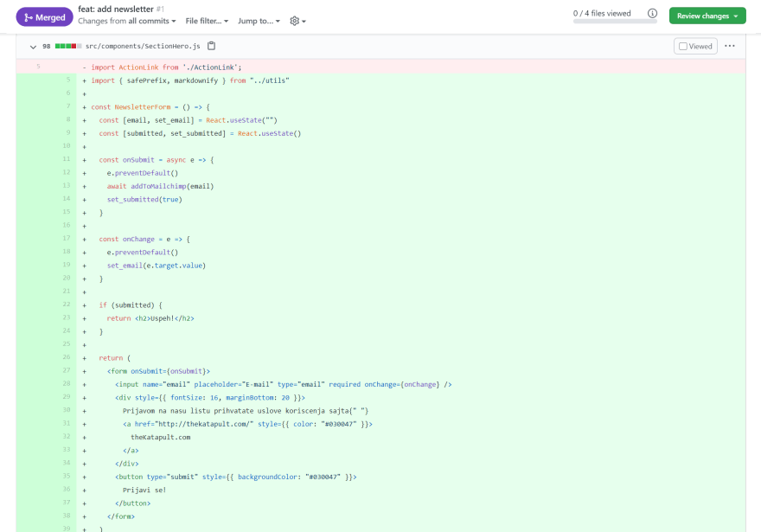Image resolution: width=761 pixels, height=532 pixels.
Task: Mark SectionHero.js as Viewed
Action: (695, 46)
